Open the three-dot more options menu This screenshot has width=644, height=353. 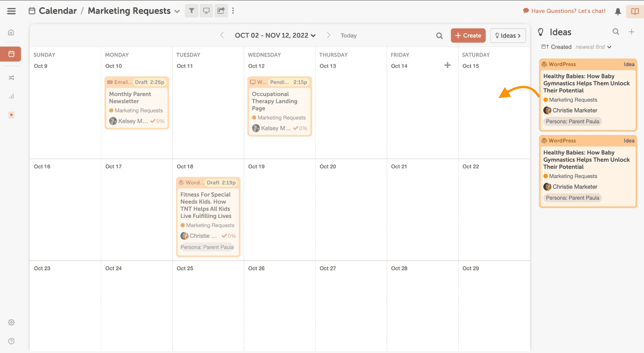coord(233,11)
